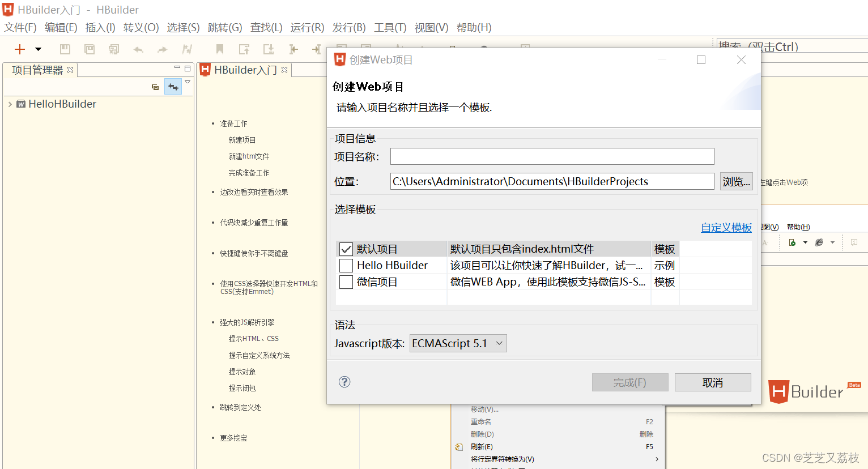This screenshot has height=469, width=868.
Task: Open the 插入(I) menu
Action: 100,28
